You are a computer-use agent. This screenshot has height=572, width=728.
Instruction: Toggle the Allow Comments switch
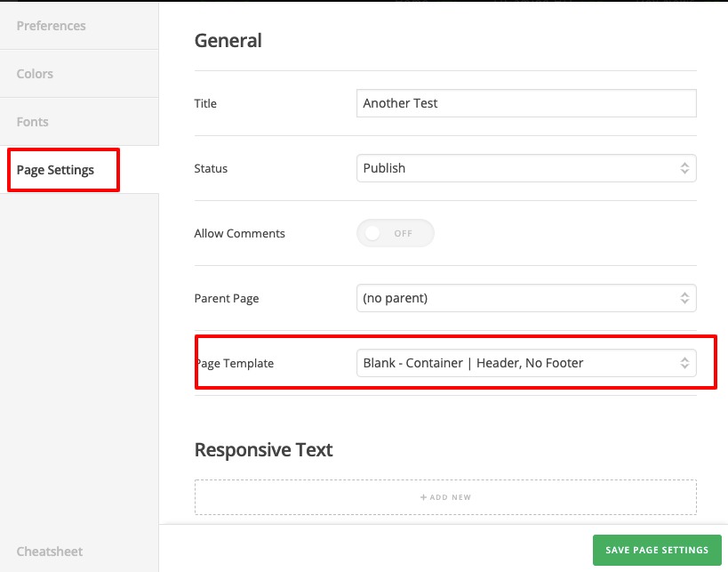pos(395,233)
